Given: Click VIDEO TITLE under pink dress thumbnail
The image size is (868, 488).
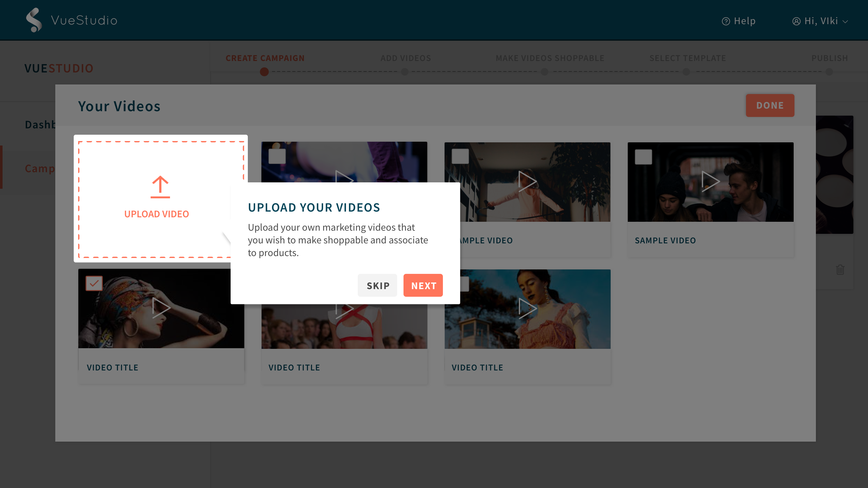Looking at the screenshot, I should pyautogui.click(x=478, y=367).
